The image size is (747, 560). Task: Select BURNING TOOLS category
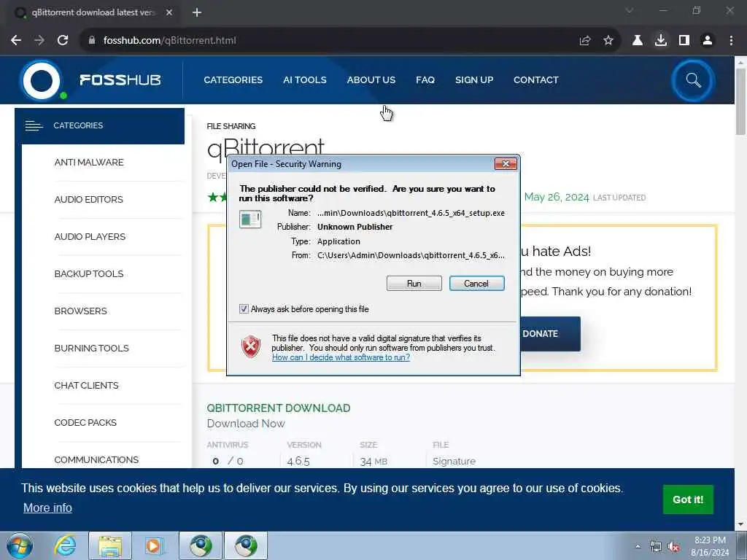pyautogui.click(x=91, y=348)
